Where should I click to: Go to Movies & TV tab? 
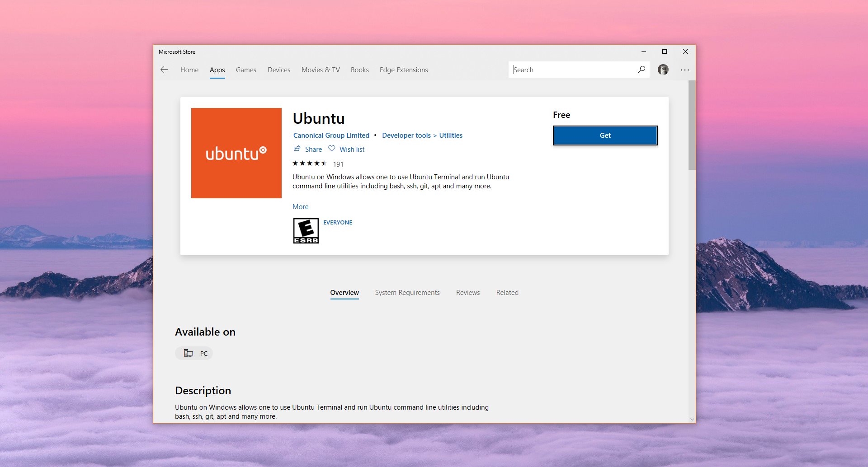tap(321, 70)
